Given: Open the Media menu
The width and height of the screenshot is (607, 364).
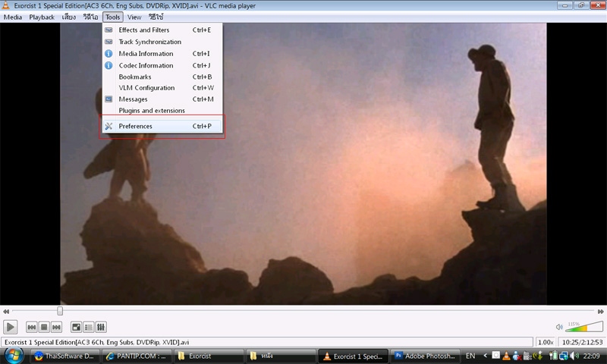Looking at the screenshot, I should tap(13, 17).
